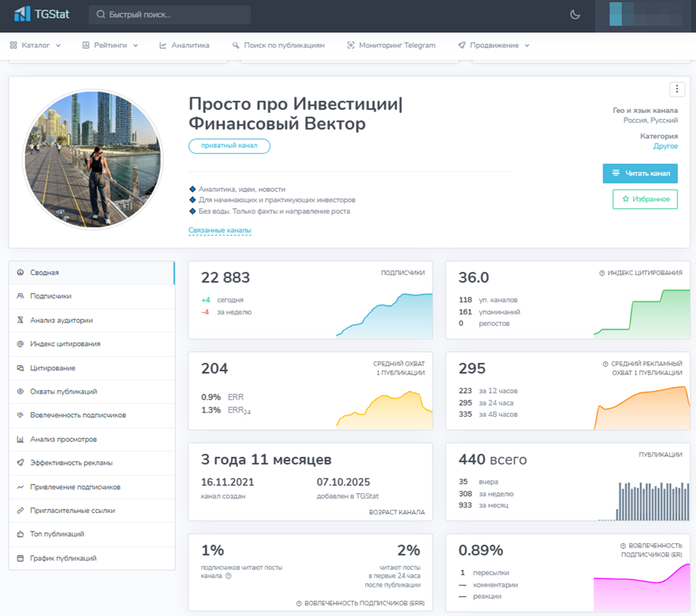
Task: Open the Продвижение dropdown menu
Action: [x=494, y=45]
